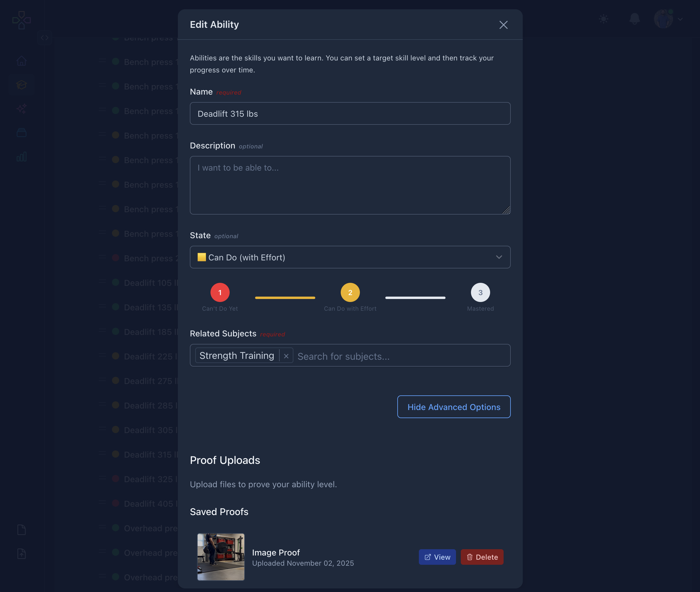Viewport: 700px width, 592px height.
Task: Open the Home page from the sidebar
Action: coord(21,61)
